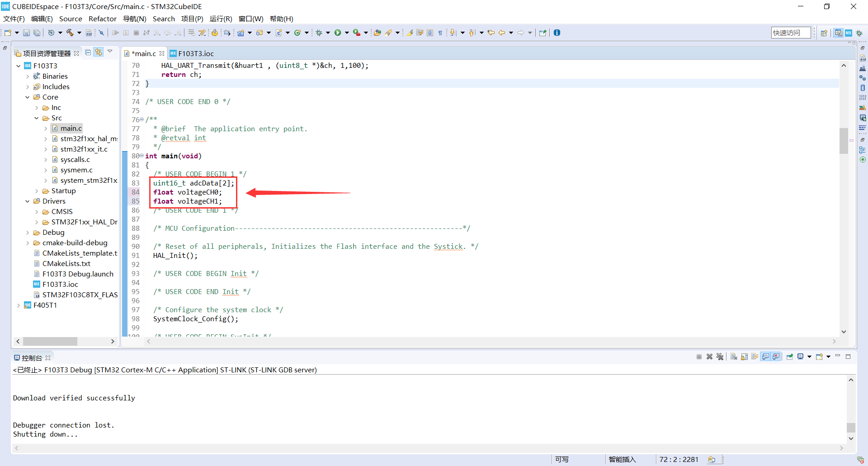Maximize the Console panel

click(x=849, y=357)
